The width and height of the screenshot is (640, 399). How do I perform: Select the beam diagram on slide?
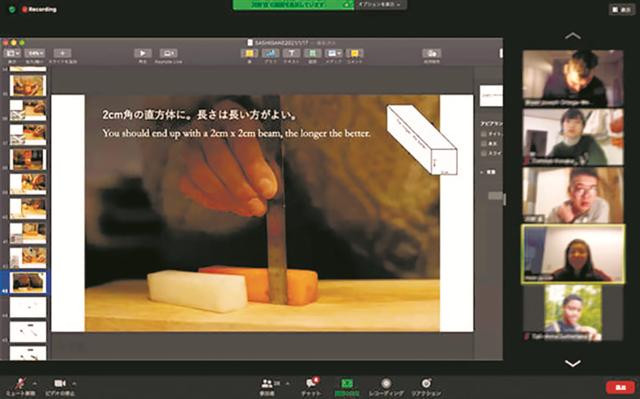coord(422,139)
